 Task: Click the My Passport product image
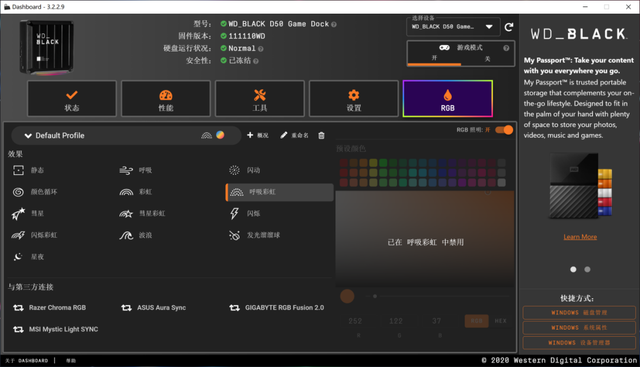pyautogui.click(x=580, y=187)
